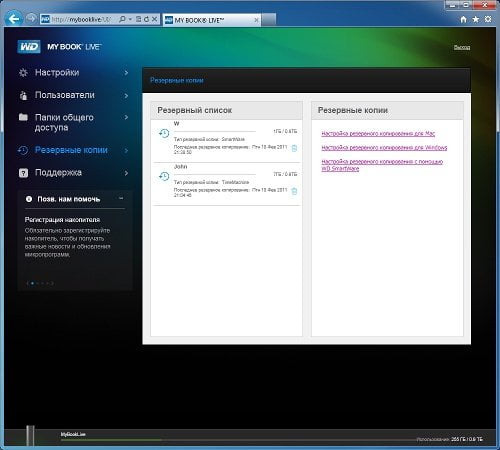Collapse the Позв. нам помочь panel
This screenshot has width=500, height=450.
[x=121, y=198]
